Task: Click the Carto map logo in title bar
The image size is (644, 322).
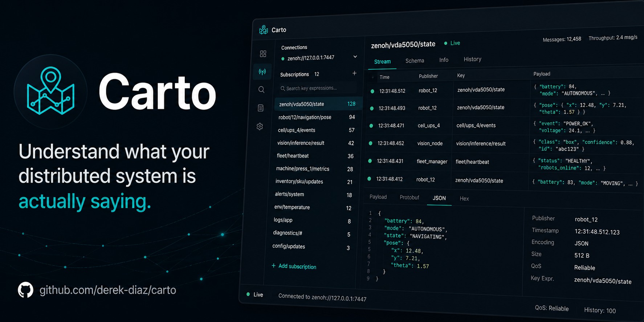Action: (x=264, y=30)
